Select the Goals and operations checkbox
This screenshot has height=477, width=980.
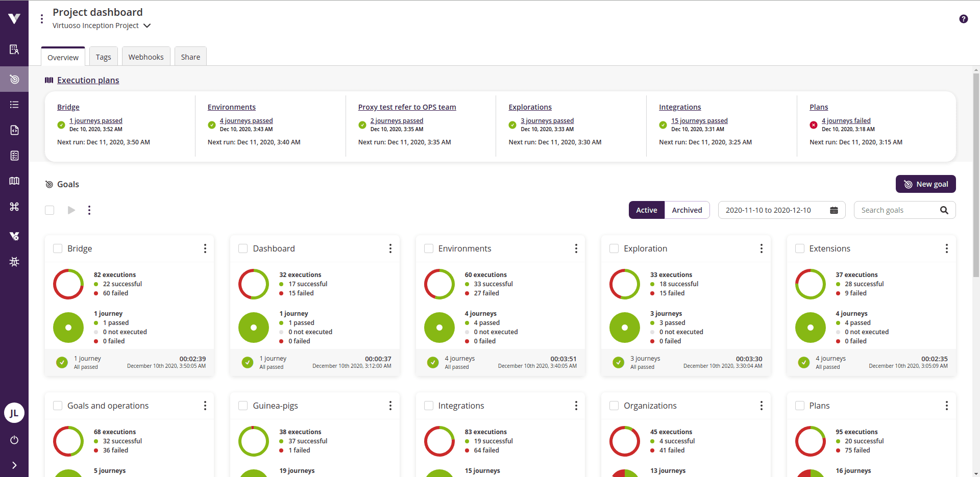point(58,406)
